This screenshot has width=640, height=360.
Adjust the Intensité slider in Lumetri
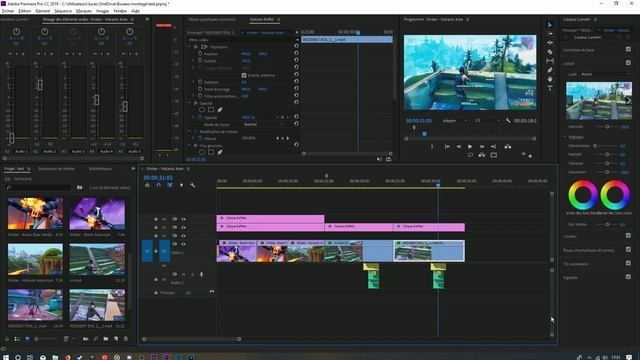607,127
